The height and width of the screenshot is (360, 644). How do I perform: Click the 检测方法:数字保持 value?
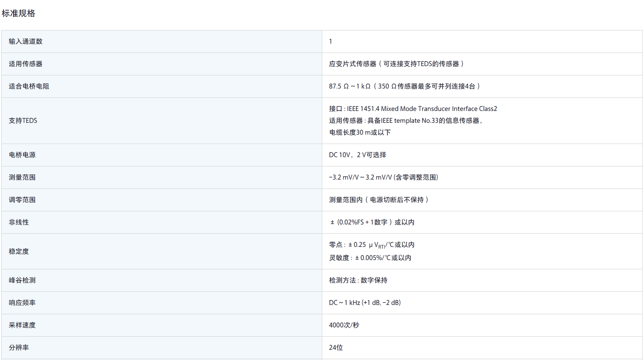pos(358,280)
